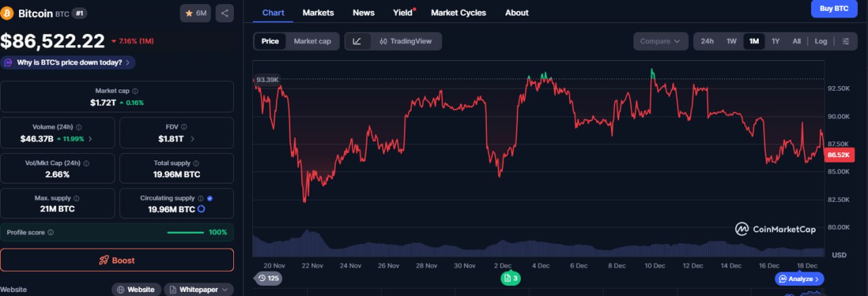Click the Buy BTC button
This screenshot has height=296, width=868.
point(833,9)
